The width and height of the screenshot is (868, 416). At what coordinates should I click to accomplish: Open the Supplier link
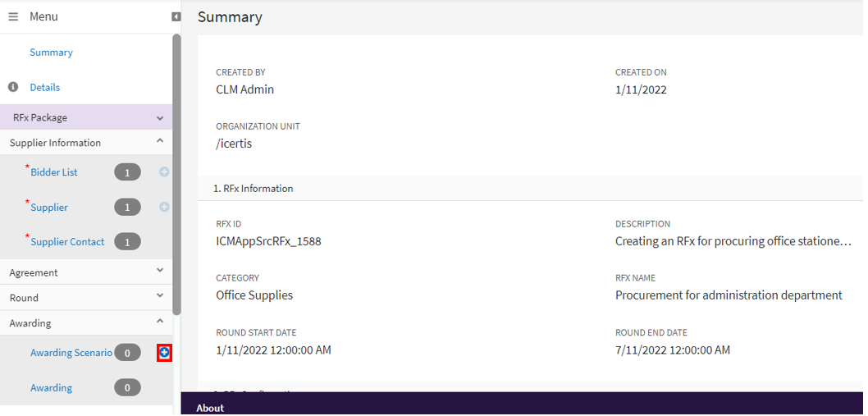point(49,208)
